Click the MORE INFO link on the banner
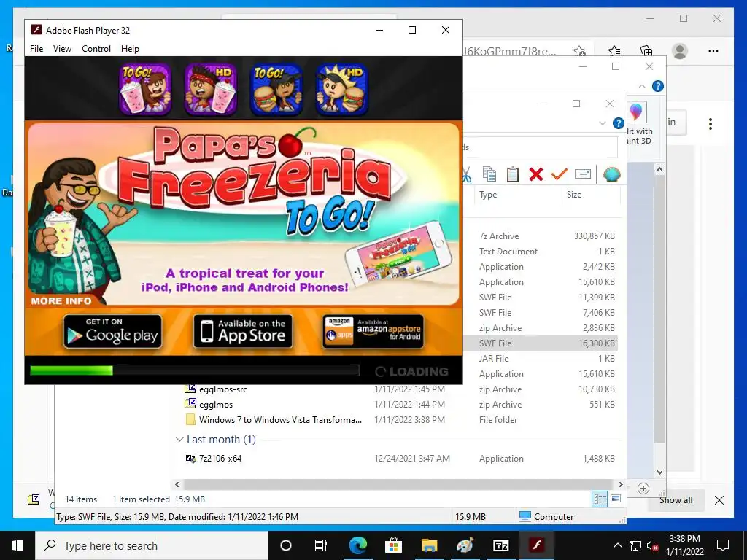This screenshot has height=560, width=747. click(x=61, y=300)
